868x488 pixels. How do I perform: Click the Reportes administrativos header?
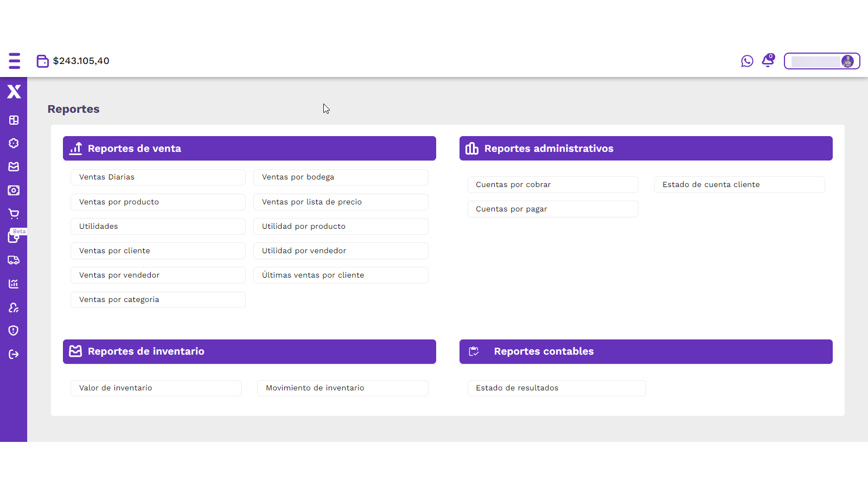pos(646,148)
